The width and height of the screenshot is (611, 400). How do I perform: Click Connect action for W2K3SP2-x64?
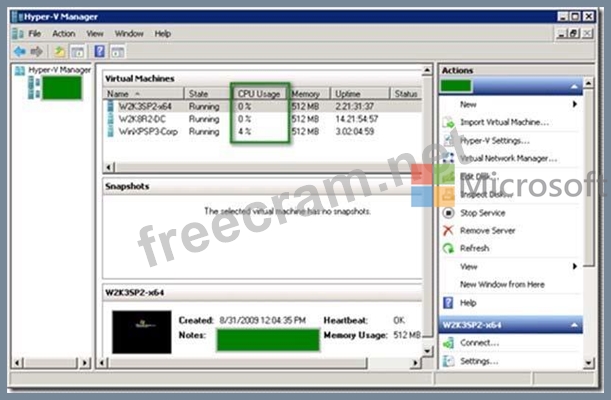point(479,343)
